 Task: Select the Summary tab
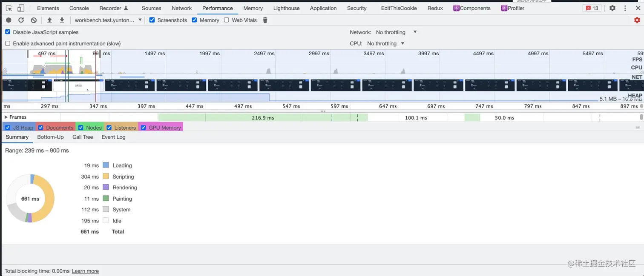click(17, 137)
